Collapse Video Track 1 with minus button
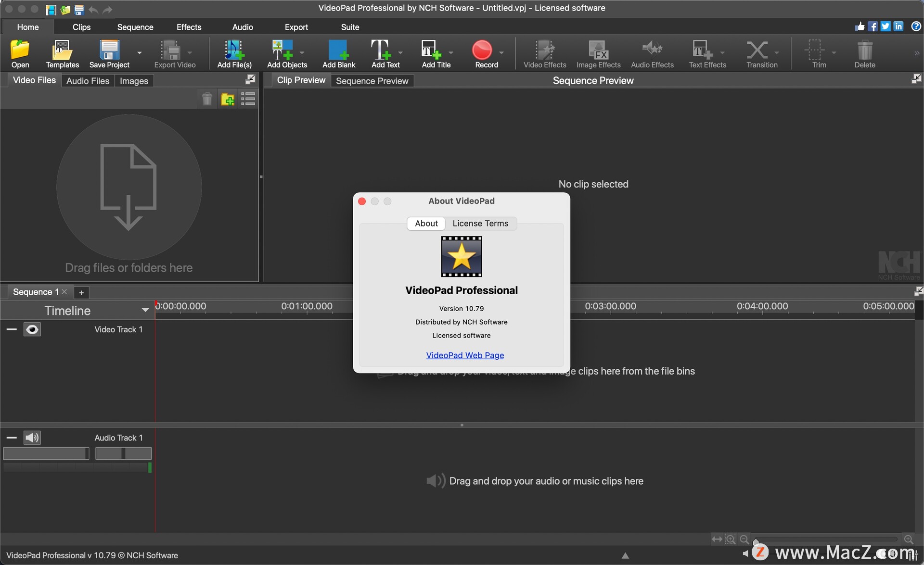Screen dimensions: 924x565 pyautogui.click(x=12, y=329)
